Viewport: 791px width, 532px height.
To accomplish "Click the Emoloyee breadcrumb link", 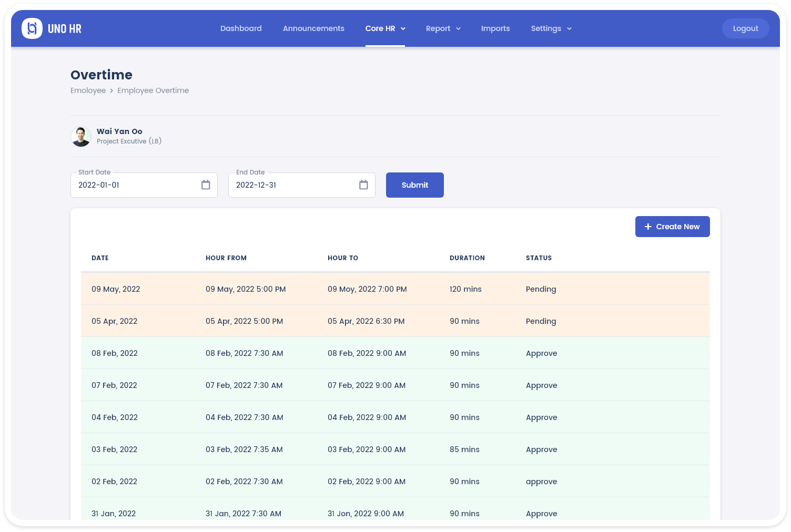I will [88, 90].
